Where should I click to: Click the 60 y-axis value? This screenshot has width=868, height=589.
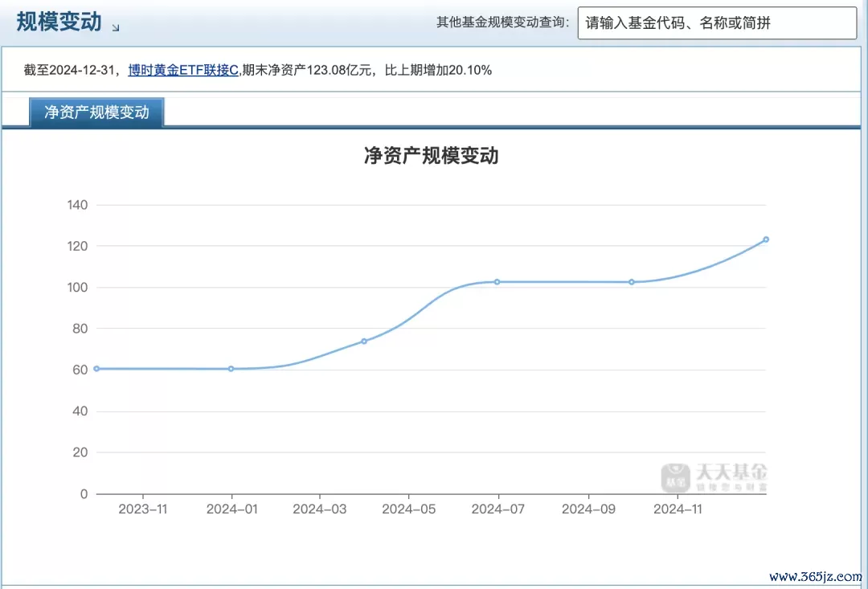click(80, 370)
